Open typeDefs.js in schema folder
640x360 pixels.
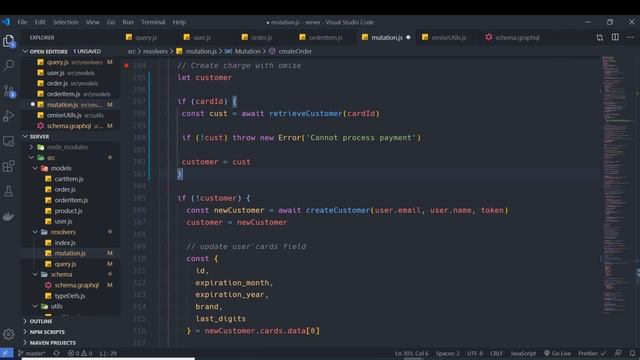coord(69,296)
